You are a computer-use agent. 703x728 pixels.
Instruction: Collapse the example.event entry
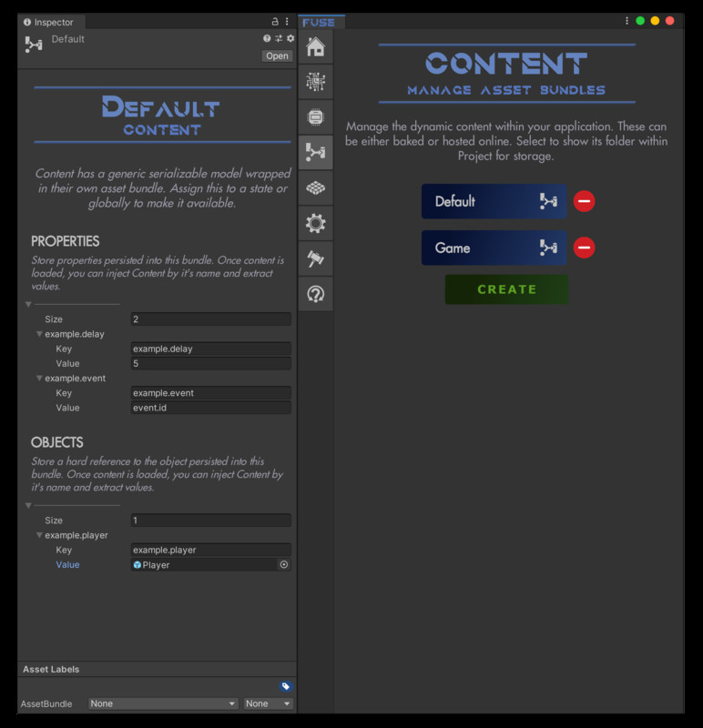tap(39, 378)
